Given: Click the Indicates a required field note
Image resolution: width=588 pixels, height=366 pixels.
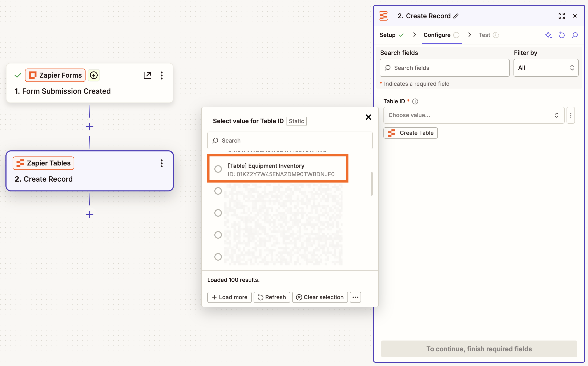Looking at the screenshot, I should pos(414,84).
